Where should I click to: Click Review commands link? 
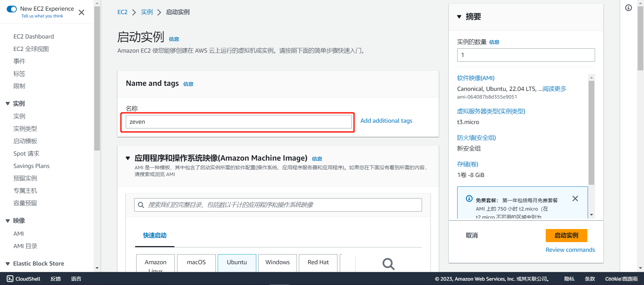pyautogui.click(x=570, y=250)
